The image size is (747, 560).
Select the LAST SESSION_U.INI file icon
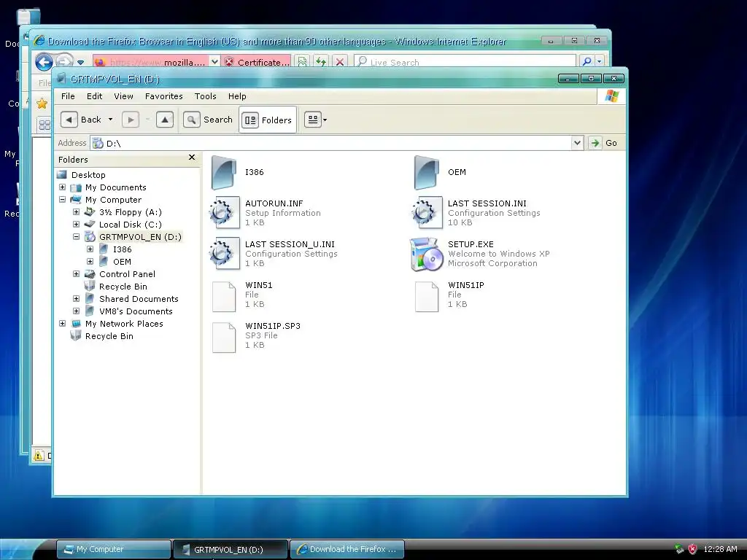tap(224, 254)
